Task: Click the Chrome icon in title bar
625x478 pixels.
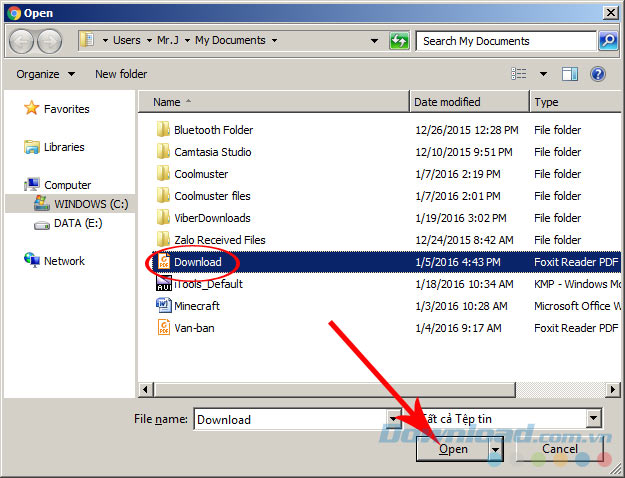Action: pos(14,13)
